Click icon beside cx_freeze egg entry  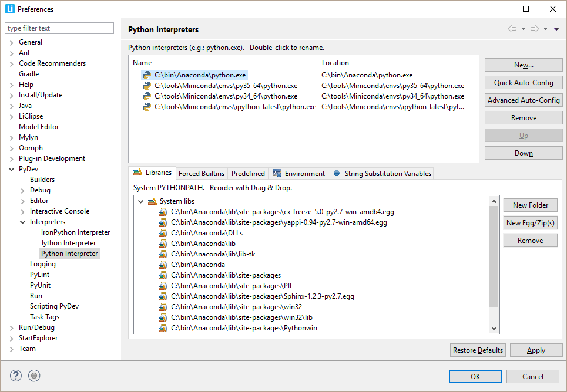point(163,212)
